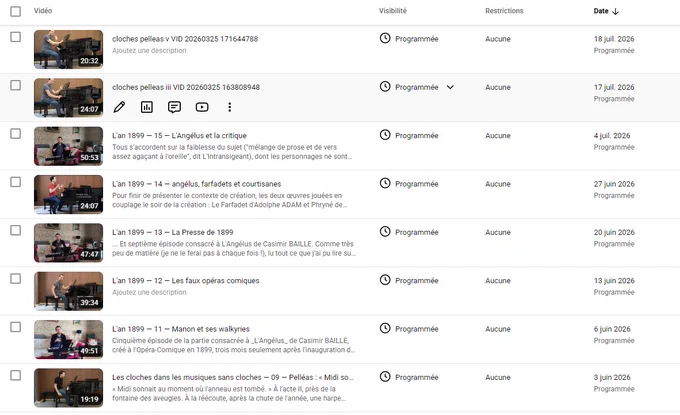Select checkbox for L'an 1899 — 12 video
The image size is (680, 415).
point(16,278)
